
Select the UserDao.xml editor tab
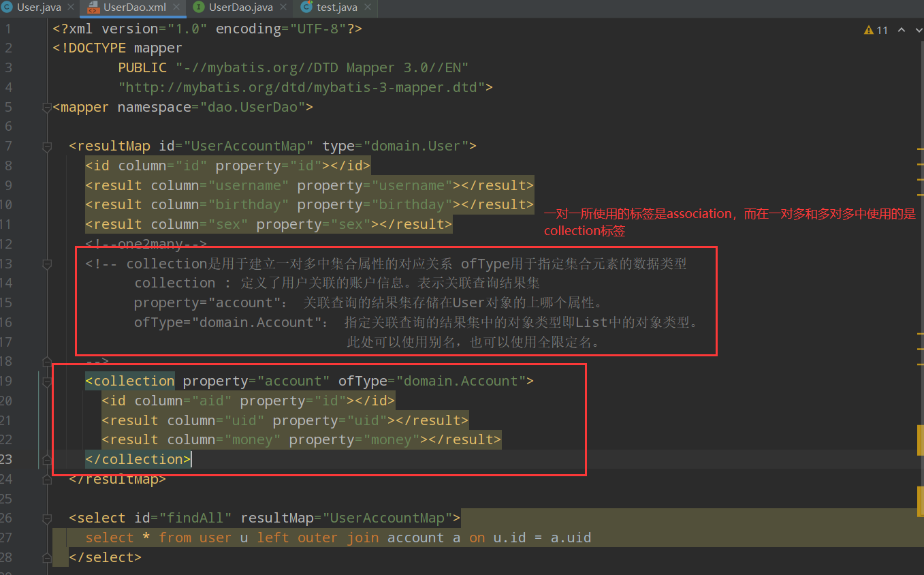click(136, 7)
